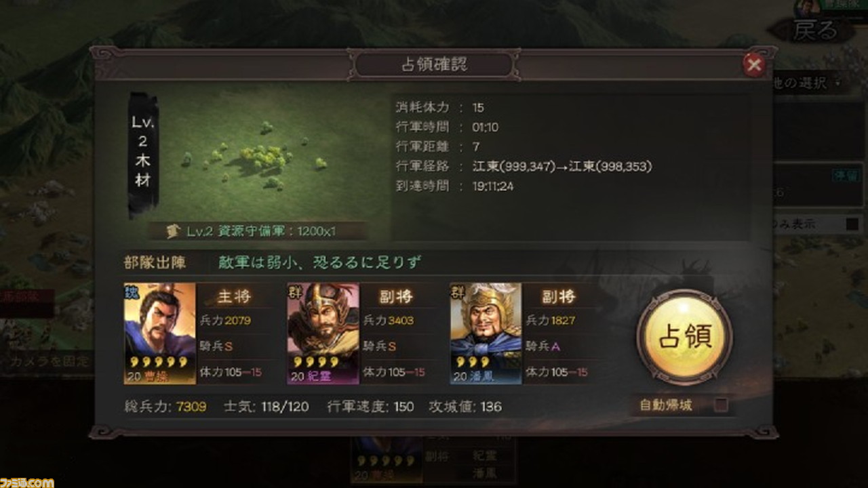The image size is (868, 488).
Task: Tap the 群 faction badge on 紀霊
Action: click(294, 290)
